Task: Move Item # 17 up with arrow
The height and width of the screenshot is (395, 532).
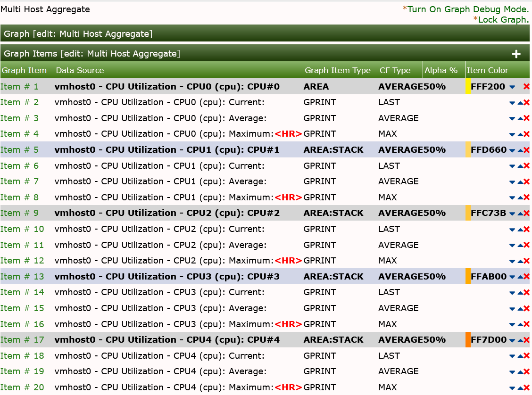Action: click(x=520, y=340)
